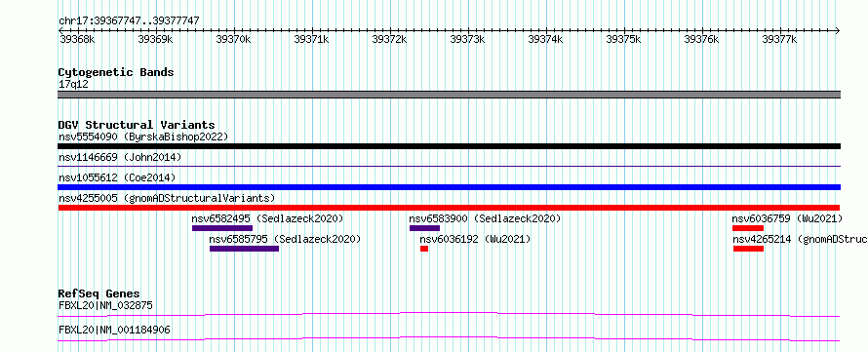Click the 39370k ruler position
Screen dimensions: 868x352
coord(233,39)
